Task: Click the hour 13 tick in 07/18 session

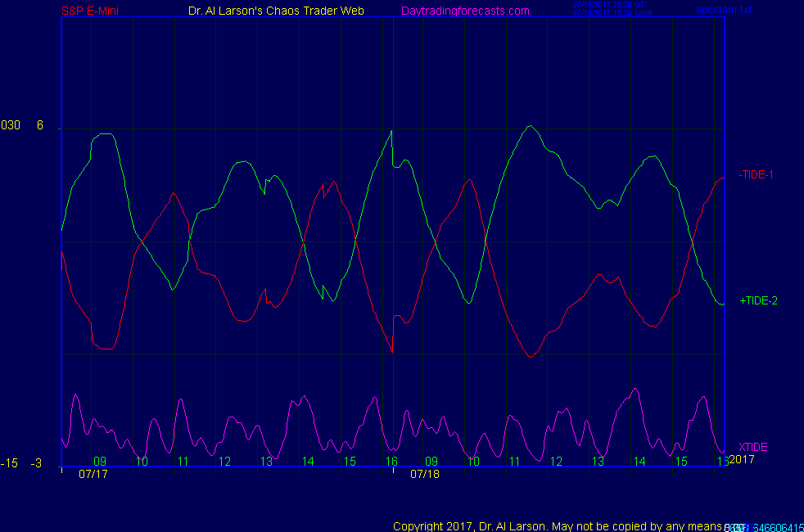Action: coord(598,462)
